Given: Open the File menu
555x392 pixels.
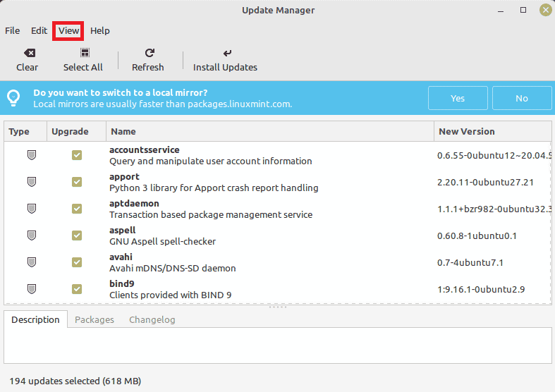Looking at the screenshot, I should pos(13,31).
